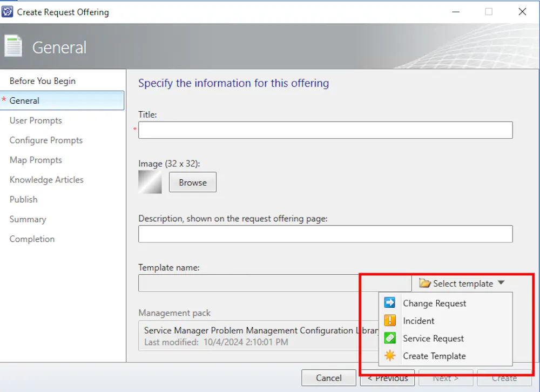Expand the Select template dropdown arrow

(x=501, y=283)
